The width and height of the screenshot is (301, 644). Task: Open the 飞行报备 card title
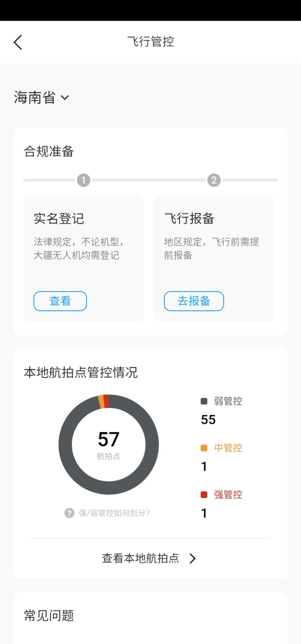(189, 219)
